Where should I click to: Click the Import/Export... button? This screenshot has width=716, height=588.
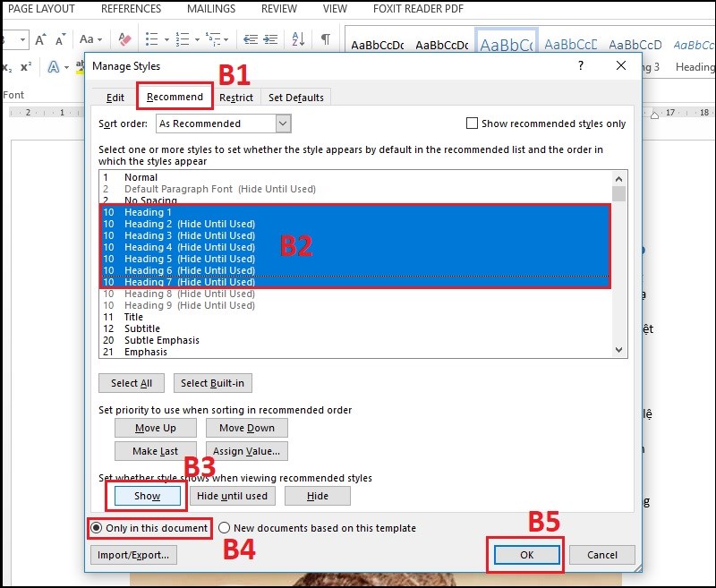[133, 555]
